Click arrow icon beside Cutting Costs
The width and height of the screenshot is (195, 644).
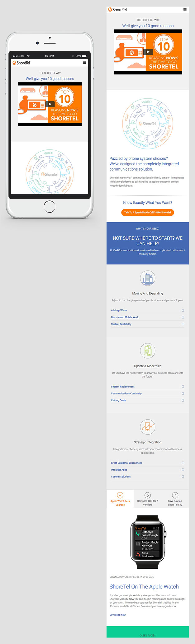pyautogui.click(x=183, y=400)
